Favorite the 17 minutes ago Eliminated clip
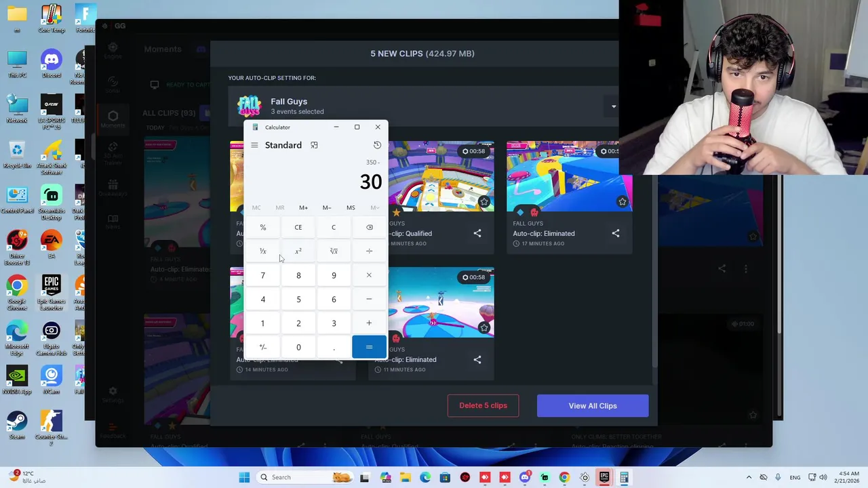Image resolution: width=868 pixels, height=488 pixels. pos(622,201)
